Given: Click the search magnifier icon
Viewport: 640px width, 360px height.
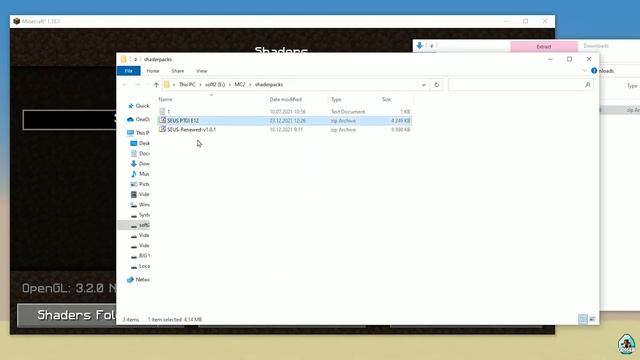Looking at the screenshot, I should coord(587,85).
